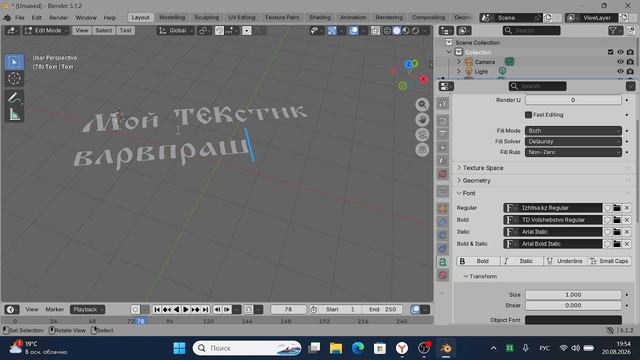
Task: Open the Playback dropdown in timeline
Action: point(87,310)
